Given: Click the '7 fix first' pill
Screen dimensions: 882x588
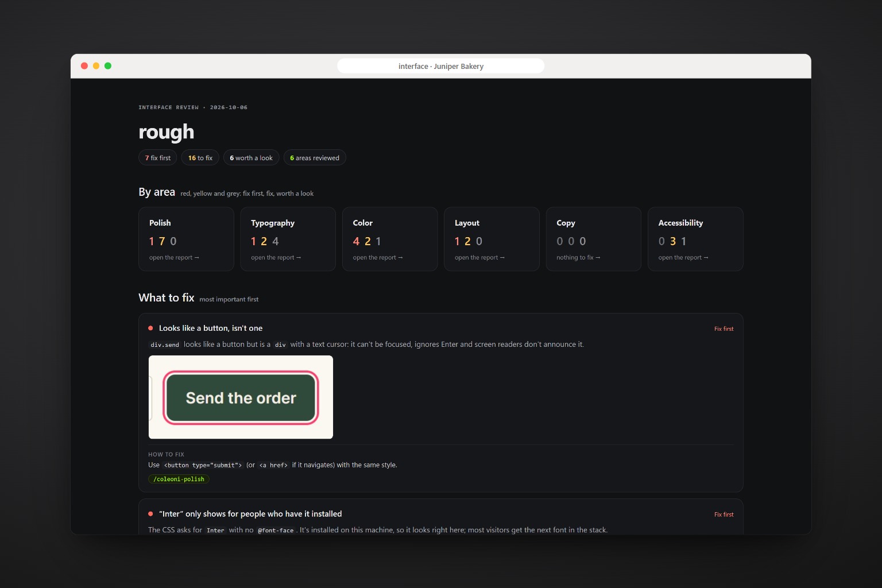Looking at the screenshot, I should (158, 158).
